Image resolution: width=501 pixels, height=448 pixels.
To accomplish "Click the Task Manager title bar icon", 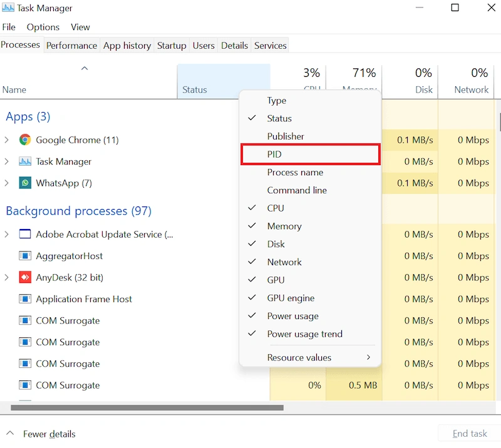I will click(x=8, y=8).
